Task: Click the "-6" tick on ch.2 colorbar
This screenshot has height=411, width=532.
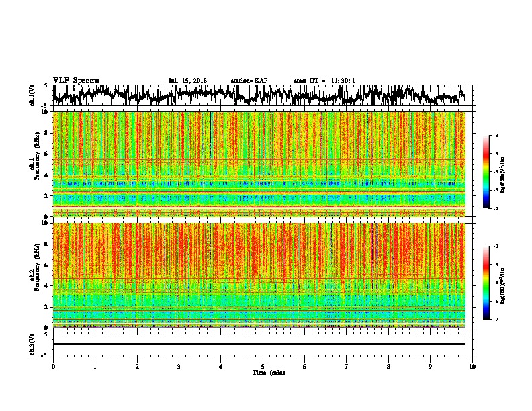Action: click(495, 301)
